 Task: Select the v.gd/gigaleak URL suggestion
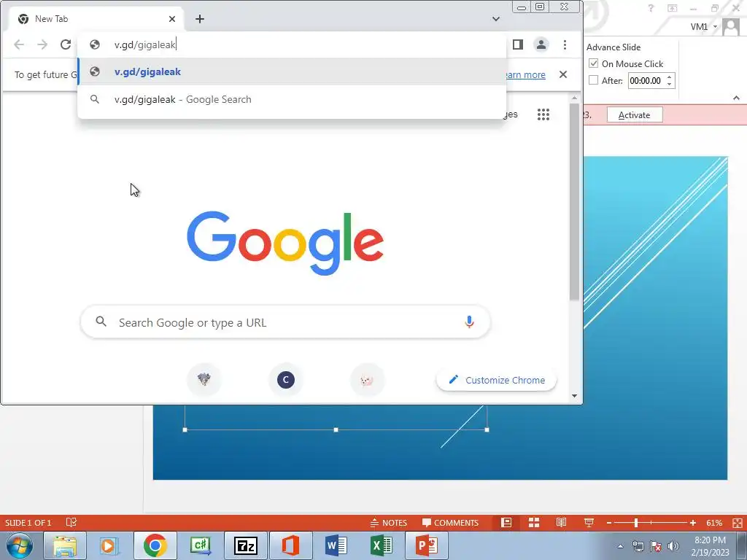[292, 71]
